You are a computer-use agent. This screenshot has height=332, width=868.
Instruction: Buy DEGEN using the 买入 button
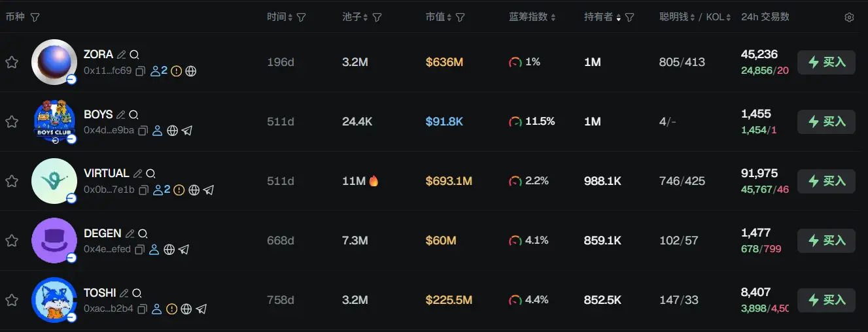coord(826,241)
